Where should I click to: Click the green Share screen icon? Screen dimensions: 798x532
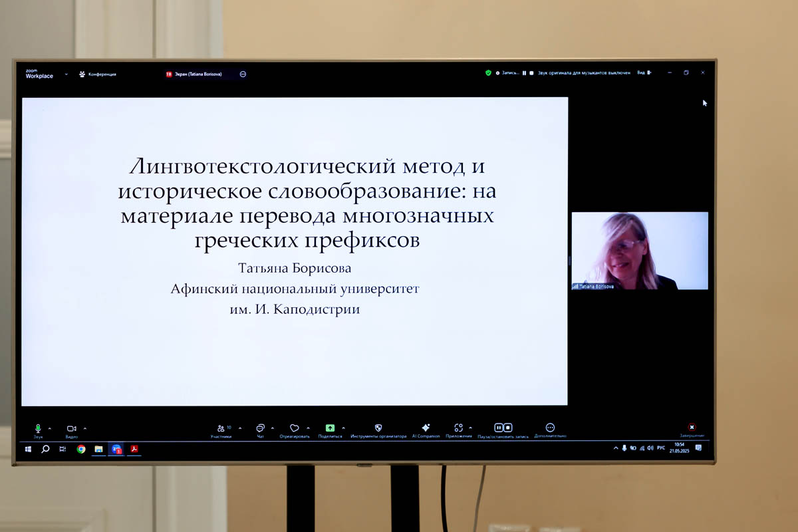coord(330,428)
